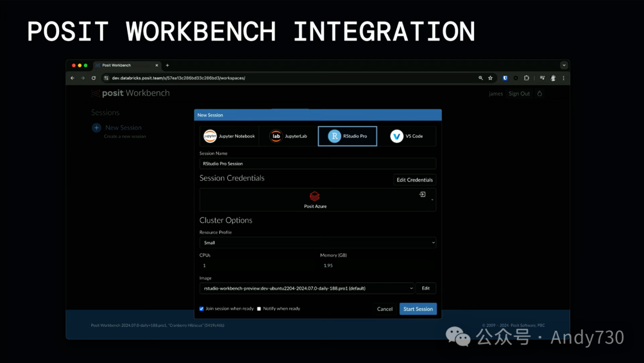Select the JupyterLab session type
644x363 pixels.
coord(289,136)
